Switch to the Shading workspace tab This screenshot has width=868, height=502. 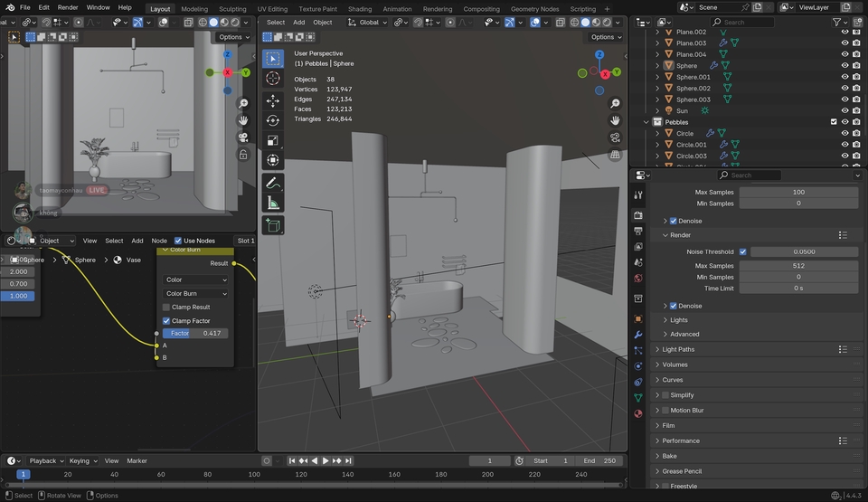coord(360,9)
